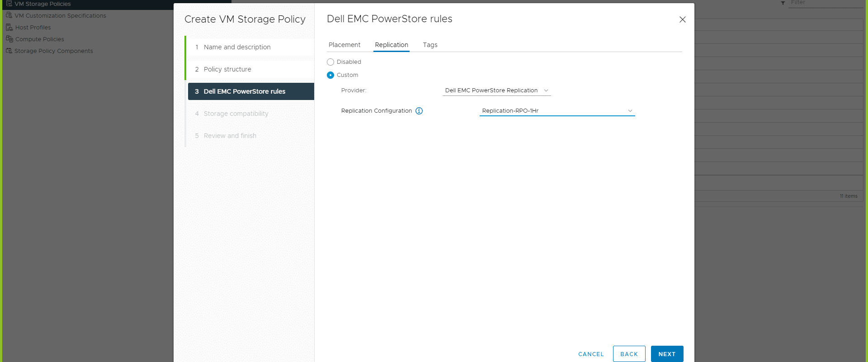
Task: Go to step 1 Name and description
Action: coord(251,47)
